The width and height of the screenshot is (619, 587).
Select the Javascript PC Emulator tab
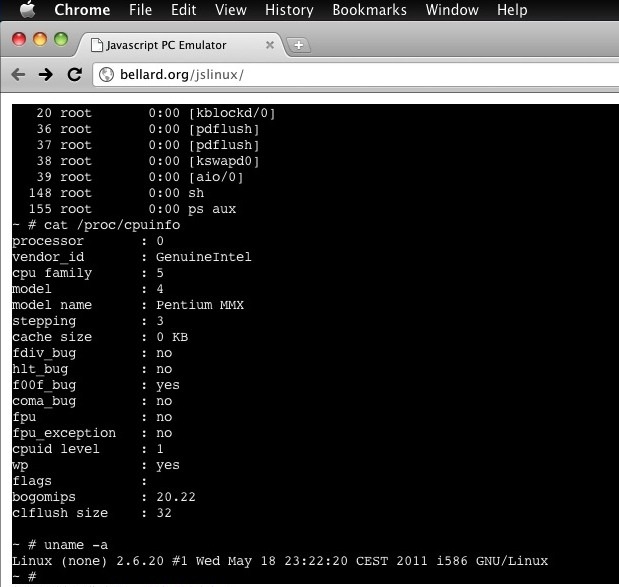[182, 45]
